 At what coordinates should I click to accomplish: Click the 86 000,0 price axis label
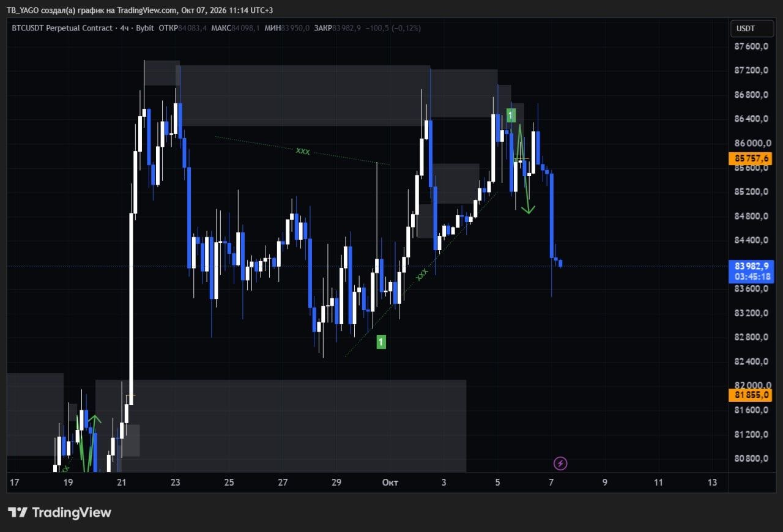point(751,143)
